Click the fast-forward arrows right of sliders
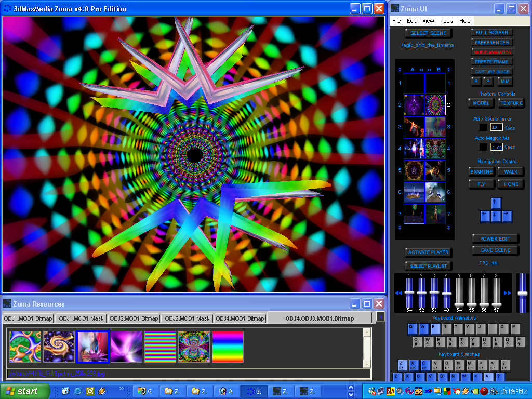Image resolution: width=532 pixels, height=399 pixels. [x=507, y=293]
